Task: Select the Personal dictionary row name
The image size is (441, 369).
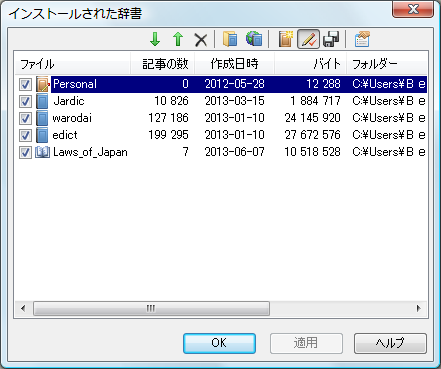Action: click(75, 84)
